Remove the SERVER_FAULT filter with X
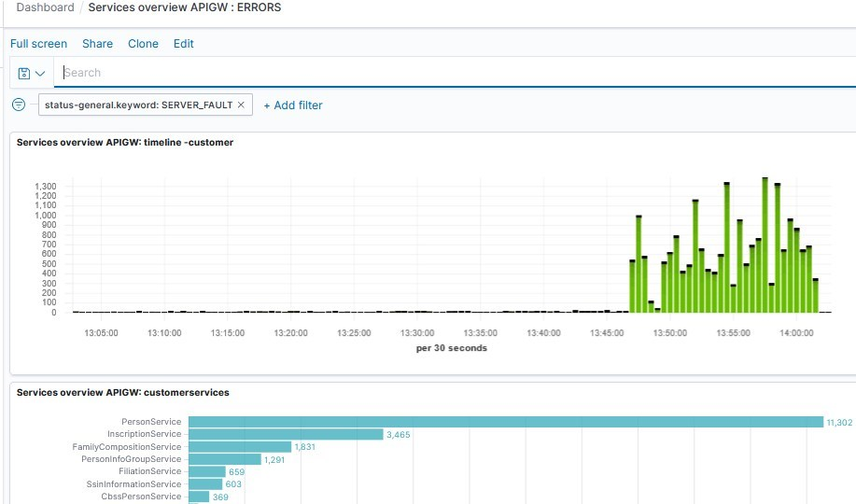 pyautogui.click(x=241, y=105)
